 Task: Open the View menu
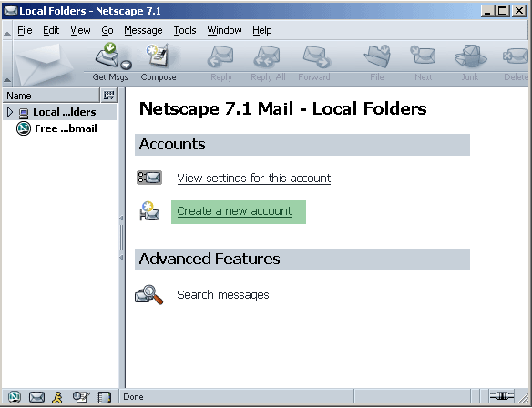[x=80, y=30]
